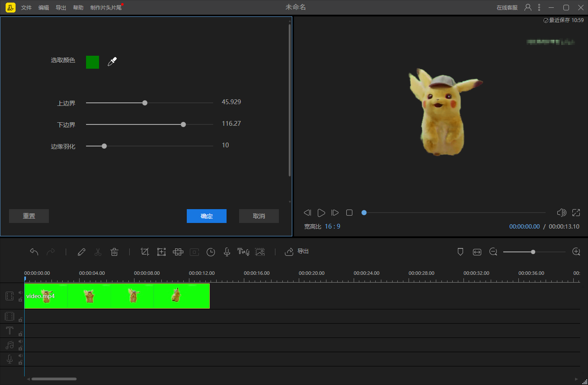
Task: Click the 确定 confirm button
Action: click(207, 216)
